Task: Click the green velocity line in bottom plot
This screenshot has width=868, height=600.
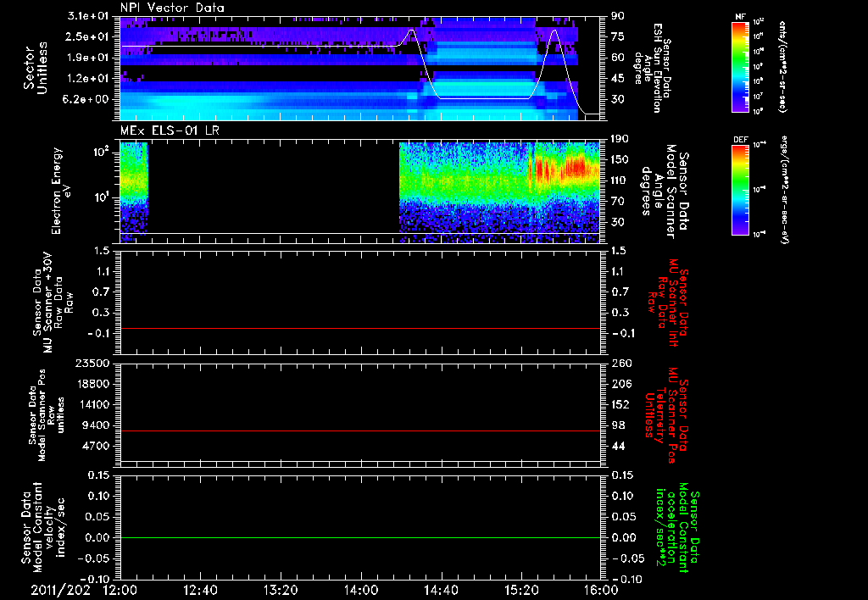Action: tap(359, 537)
